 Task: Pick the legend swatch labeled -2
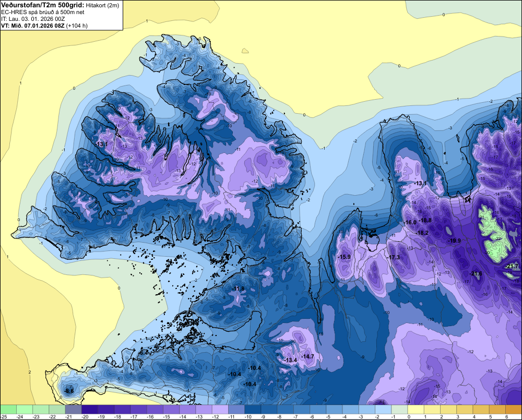[x=384, y=409]
